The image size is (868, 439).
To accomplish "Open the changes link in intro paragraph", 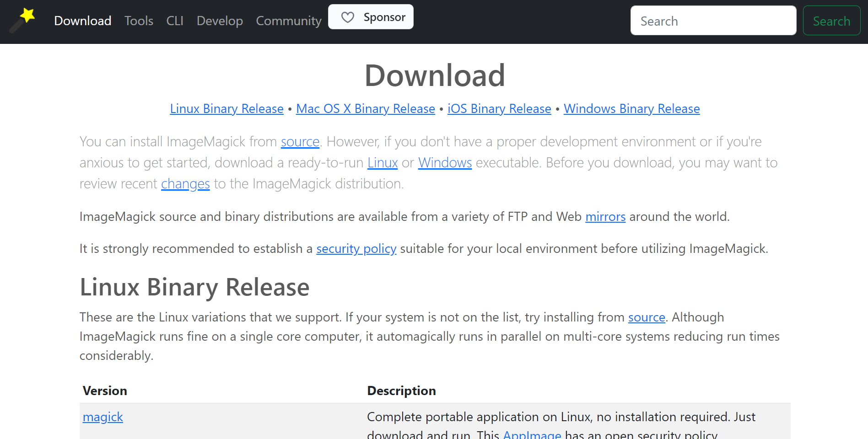I will tap(185, 184).
